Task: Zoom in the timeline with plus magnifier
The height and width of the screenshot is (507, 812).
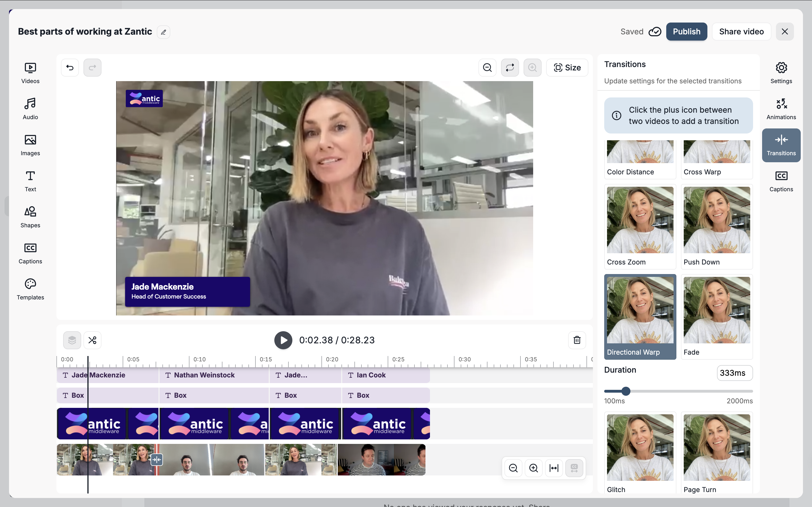Action: click(x=533, y=468)
